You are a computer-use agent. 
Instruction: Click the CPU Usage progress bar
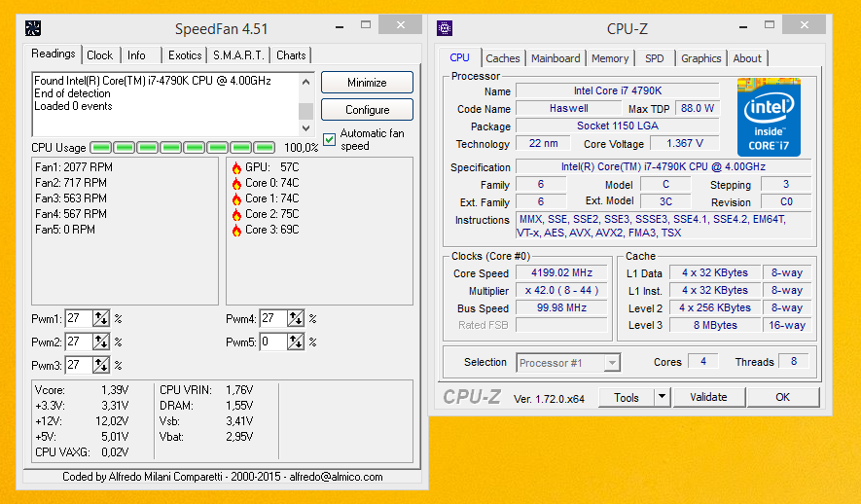(x=183, y=148)
